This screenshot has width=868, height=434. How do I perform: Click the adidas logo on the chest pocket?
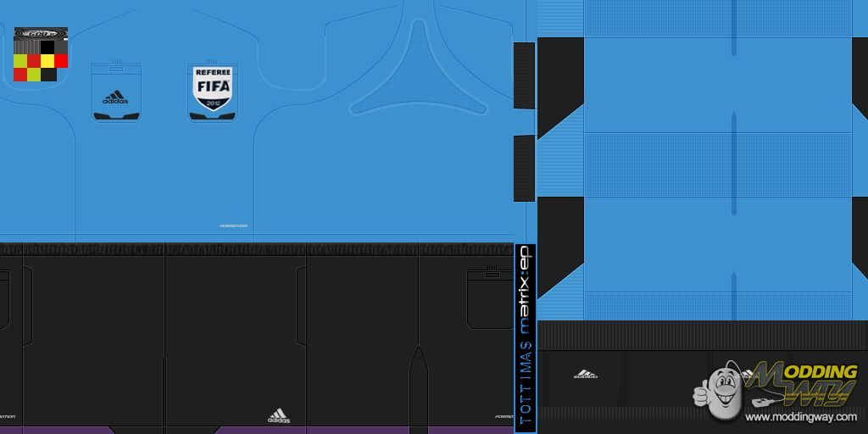click(x=115, y=97)
